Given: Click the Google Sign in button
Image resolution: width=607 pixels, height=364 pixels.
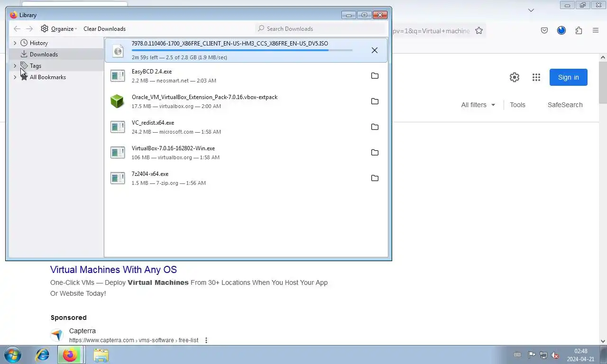Looking at the screenshot, I should point(569,77).
